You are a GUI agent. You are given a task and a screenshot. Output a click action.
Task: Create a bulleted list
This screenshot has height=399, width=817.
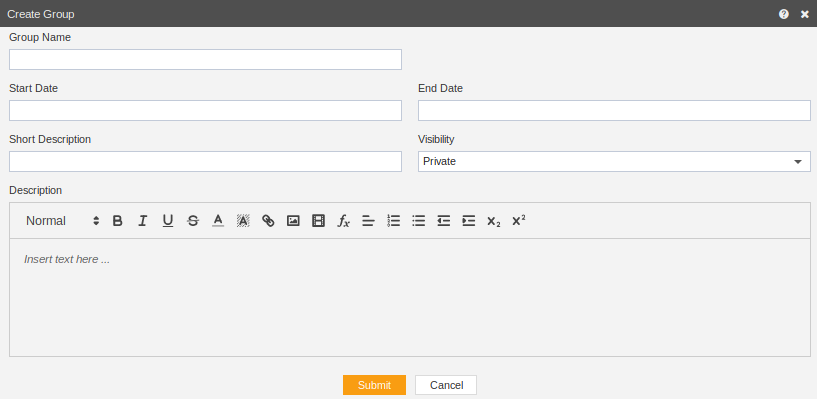tap(418, 221)
